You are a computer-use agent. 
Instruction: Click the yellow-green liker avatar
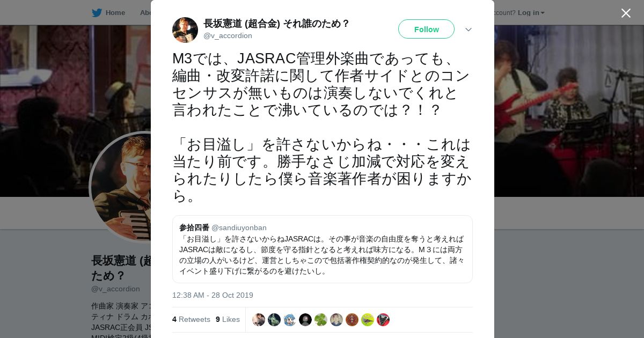(368, 320)
